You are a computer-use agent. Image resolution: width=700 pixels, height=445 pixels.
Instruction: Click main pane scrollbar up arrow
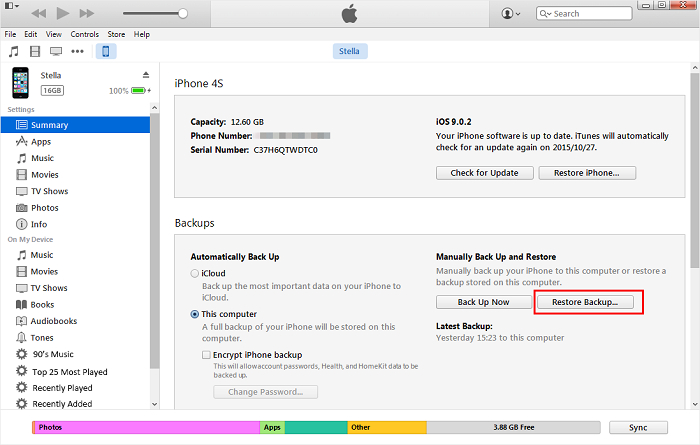click(695, 67)
